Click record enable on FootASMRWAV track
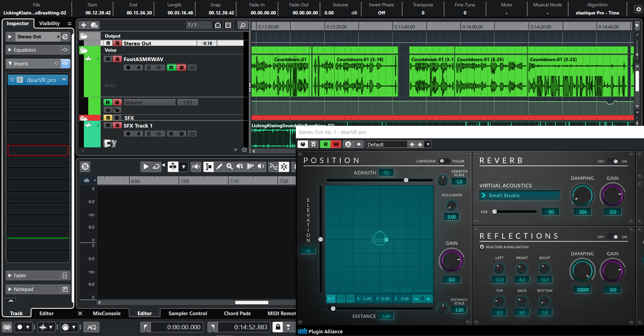 click(x=128, y=67)
